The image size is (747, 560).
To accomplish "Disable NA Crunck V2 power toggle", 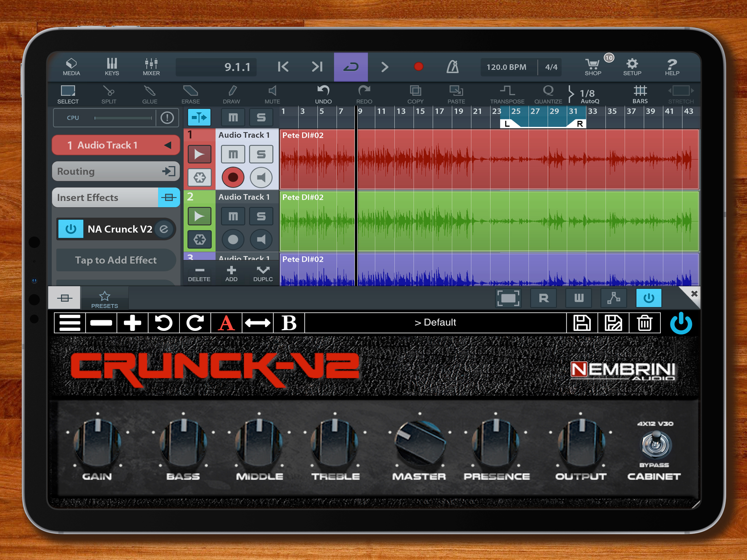I will (71, 229).
